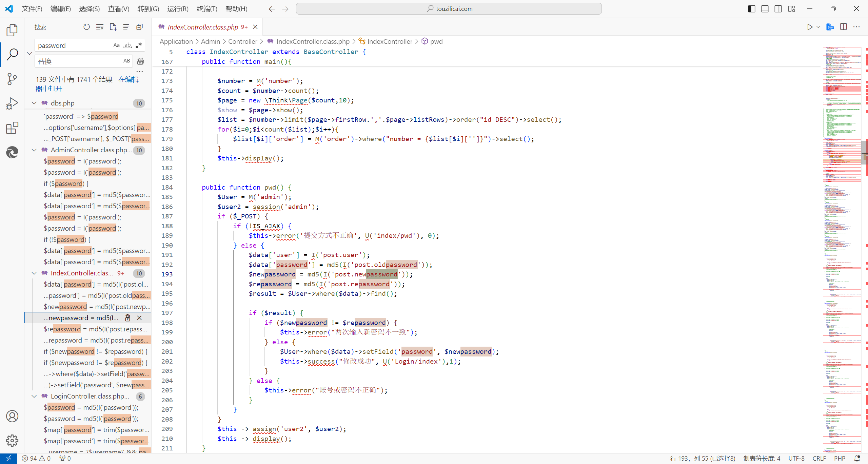This screenshot has height=464, width=868.
Task: Open Source Control view
Action: [12, 79]
